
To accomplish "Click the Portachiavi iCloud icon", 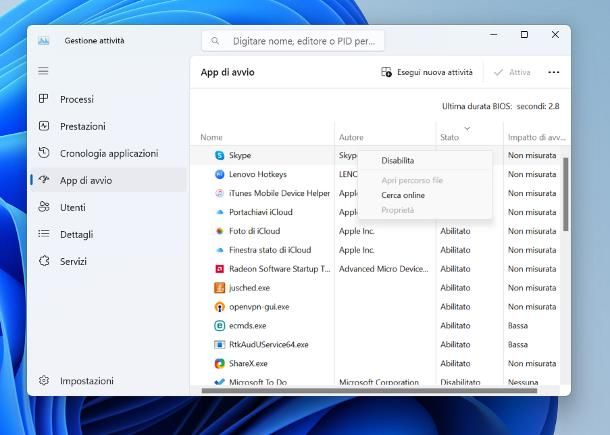I will pyautogui.click(x=219, y=212).
